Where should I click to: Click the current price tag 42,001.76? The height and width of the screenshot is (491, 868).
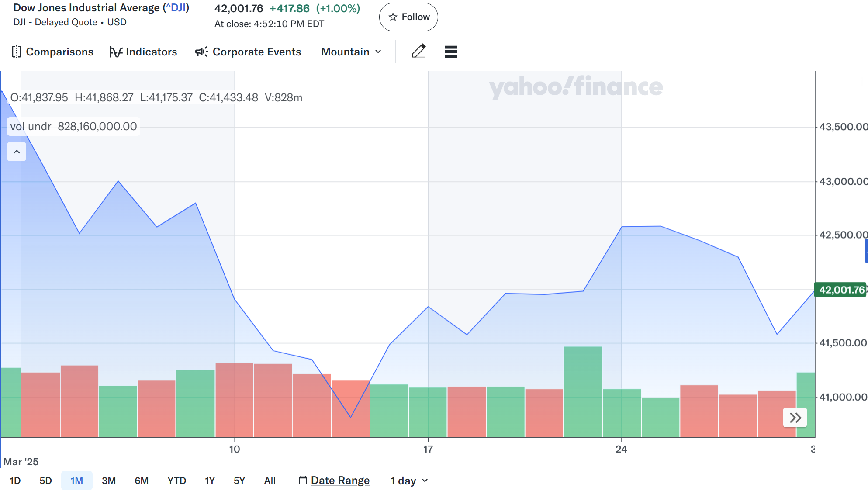pos(841,290)
